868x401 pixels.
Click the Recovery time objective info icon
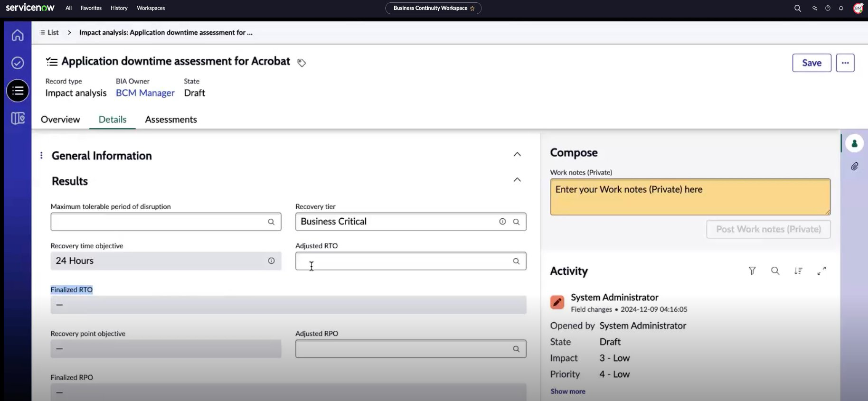pyautogui.click(x=271, y=261)
